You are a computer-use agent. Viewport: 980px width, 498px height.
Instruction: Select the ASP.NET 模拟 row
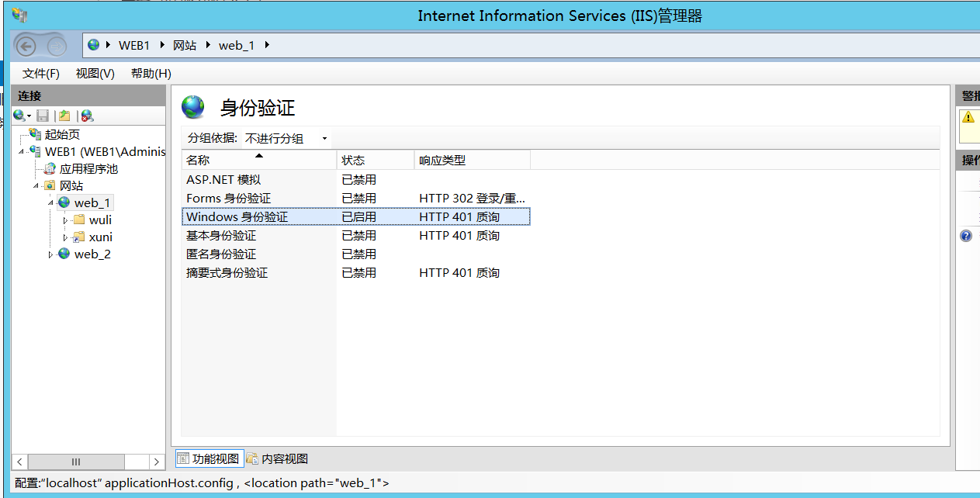pyautogui.click(x=356, y=179)
